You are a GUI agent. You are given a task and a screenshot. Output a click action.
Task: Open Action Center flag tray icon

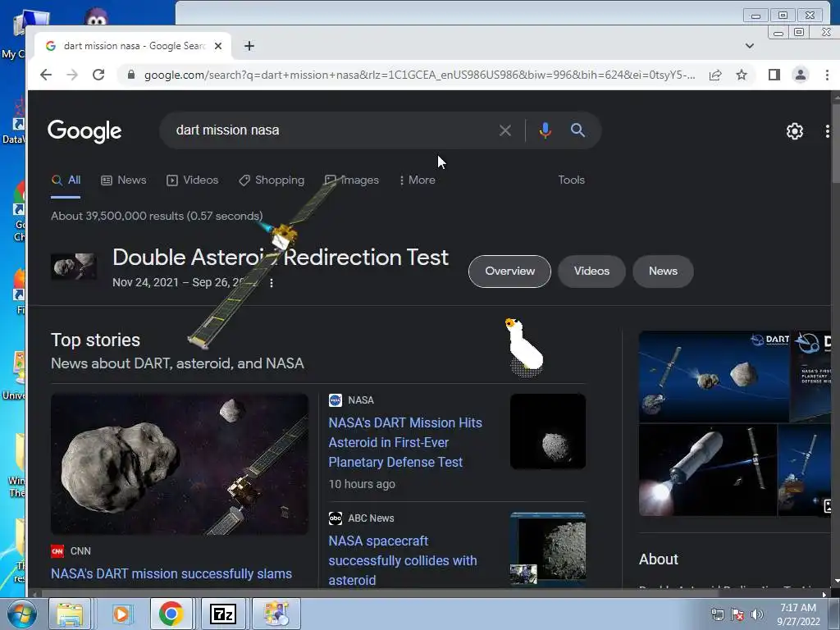click(737, 614)
